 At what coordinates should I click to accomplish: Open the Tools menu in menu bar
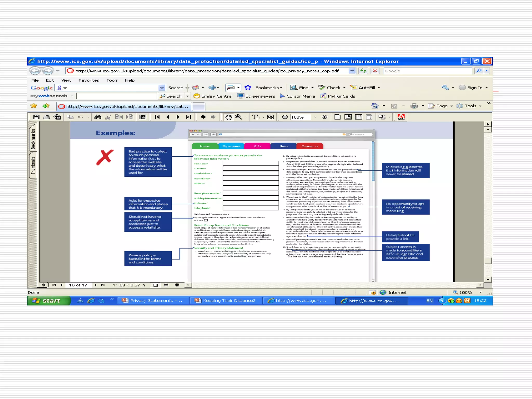point(112,80)
